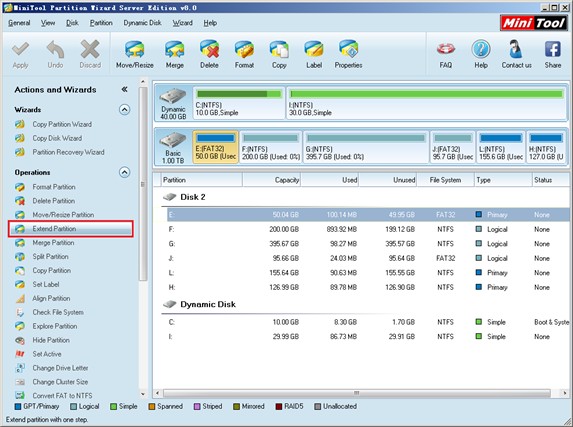Click Change Cluster Size operation

coord(60,382)
